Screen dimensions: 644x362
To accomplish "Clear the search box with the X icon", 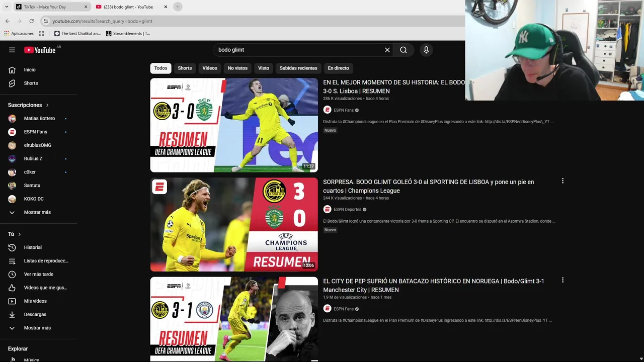I will (x=387, y=50).
